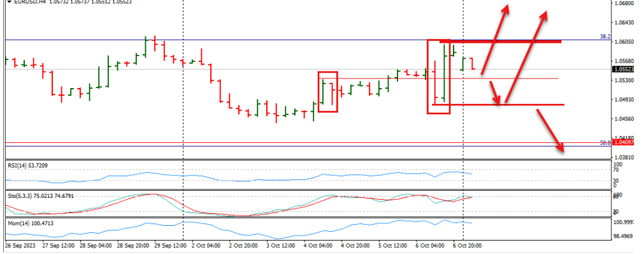Click the 3 Oct 12:00 time label

(281, 246)
